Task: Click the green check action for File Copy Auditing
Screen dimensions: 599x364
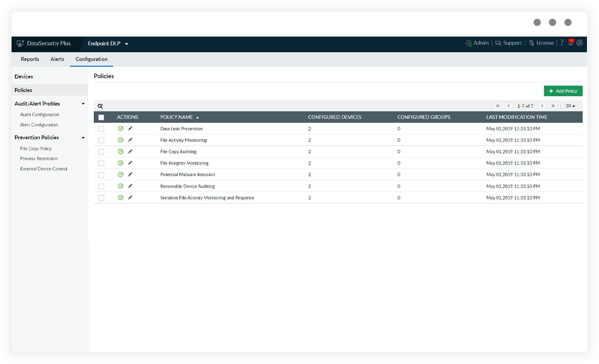Action: pyautogui.click(x=121, y=151)
